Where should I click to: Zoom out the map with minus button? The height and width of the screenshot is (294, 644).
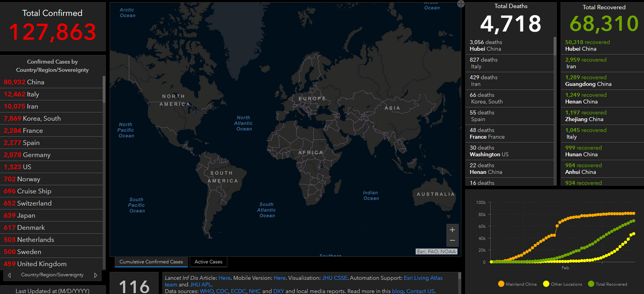coord(452,241)
